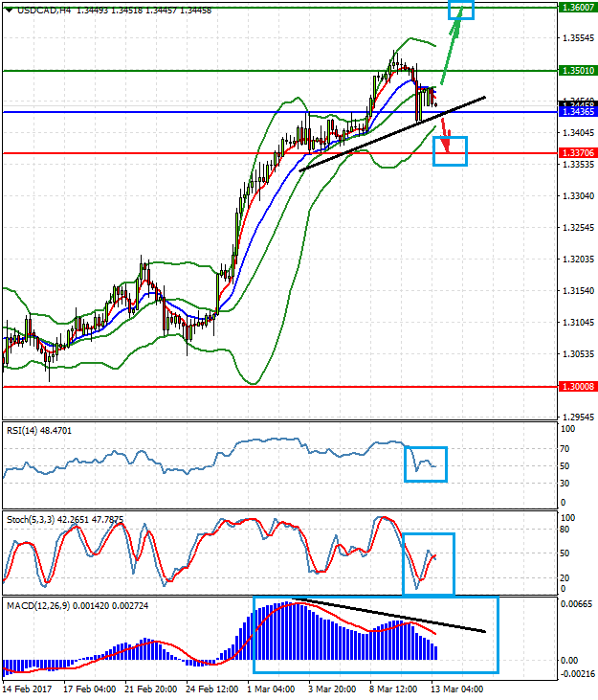Click the 20 level on Stochastic scale
598x700 pixels.
565,577
